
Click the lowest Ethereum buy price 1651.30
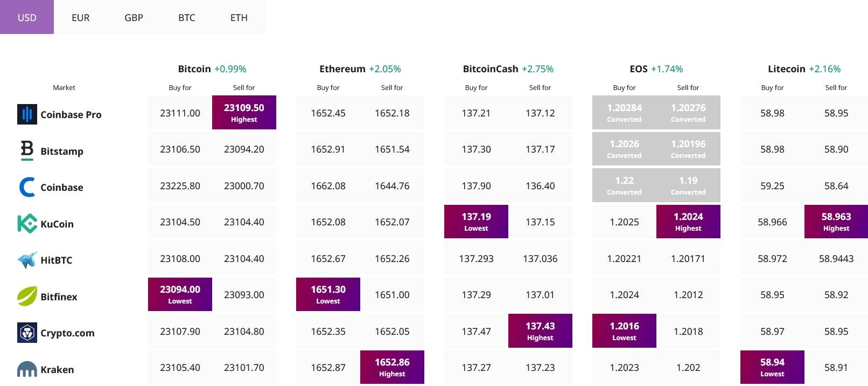328,294
